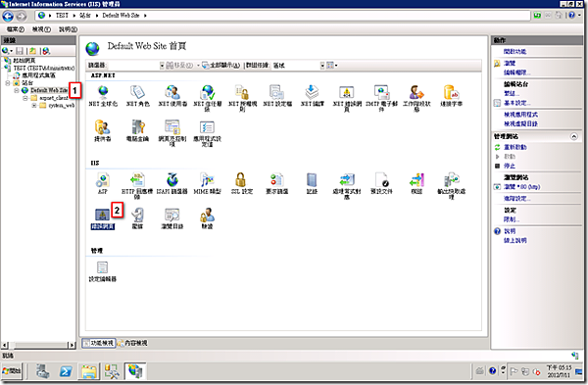Open the .NET Globalization globe icon
Image resolution: width=588 pixels, height=385 pixels.
click(x=103, y=92)
